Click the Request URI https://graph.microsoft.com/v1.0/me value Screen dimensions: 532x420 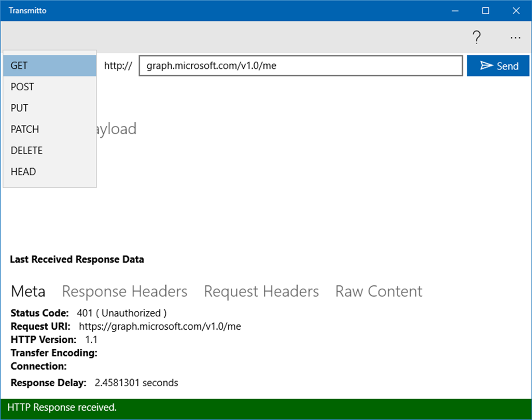(160, 326)
